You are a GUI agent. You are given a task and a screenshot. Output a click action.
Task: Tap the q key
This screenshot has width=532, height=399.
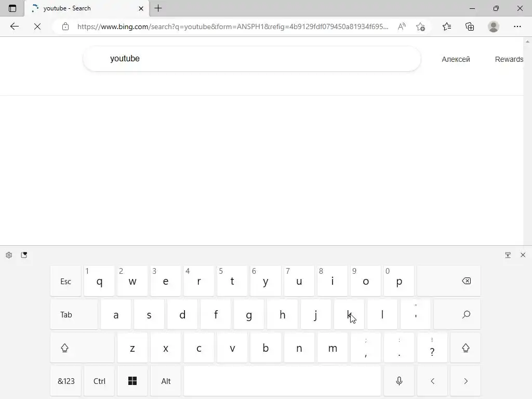tap(99, 281)
